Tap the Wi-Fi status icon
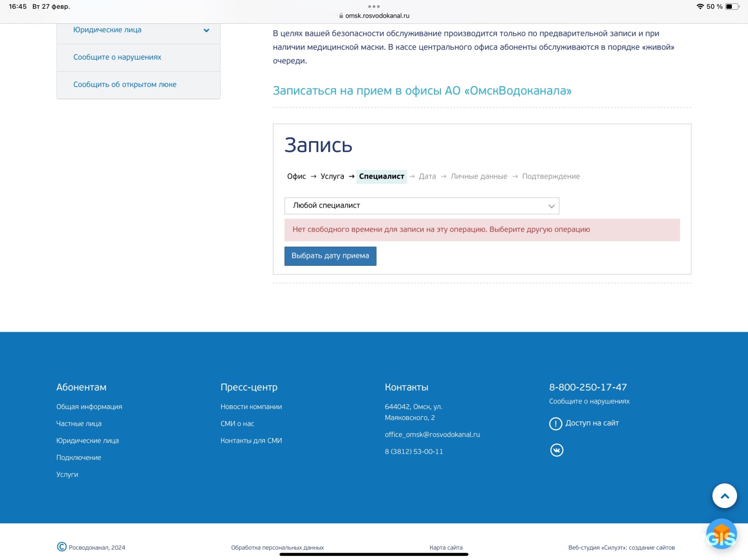The image size is (748, 560). [x=700, y=7]
